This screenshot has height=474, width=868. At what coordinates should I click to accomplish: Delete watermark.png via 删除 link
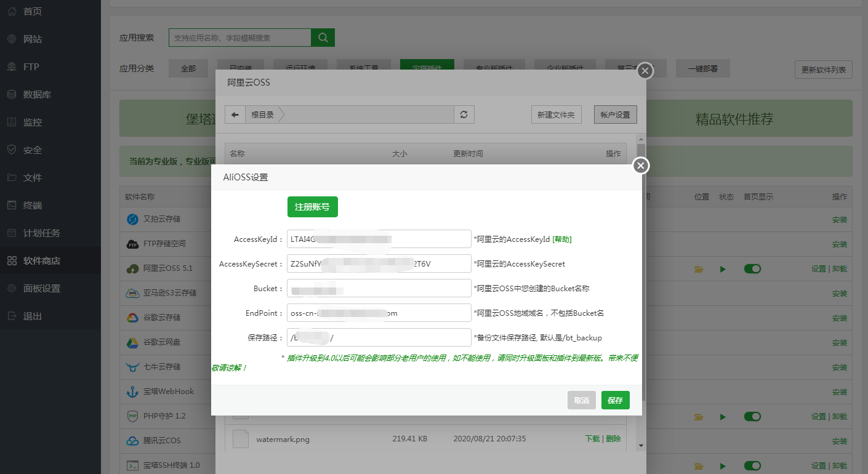pos(613,439)
